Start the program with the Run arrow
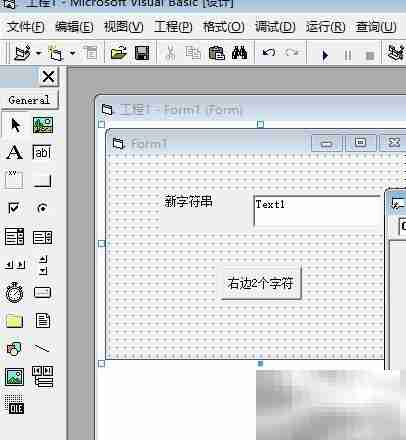 click(x=325, y=55)
